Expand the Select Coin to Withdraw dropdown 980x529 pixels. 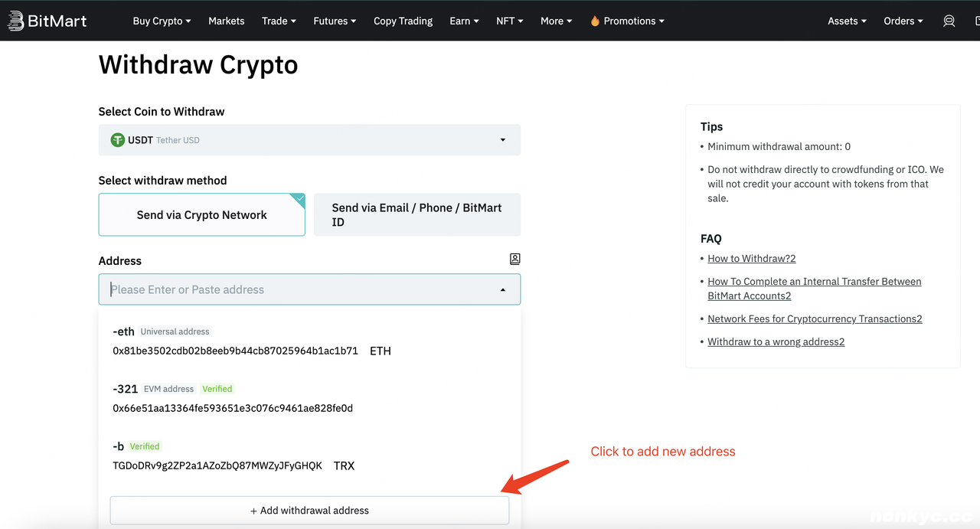[502, 140]
